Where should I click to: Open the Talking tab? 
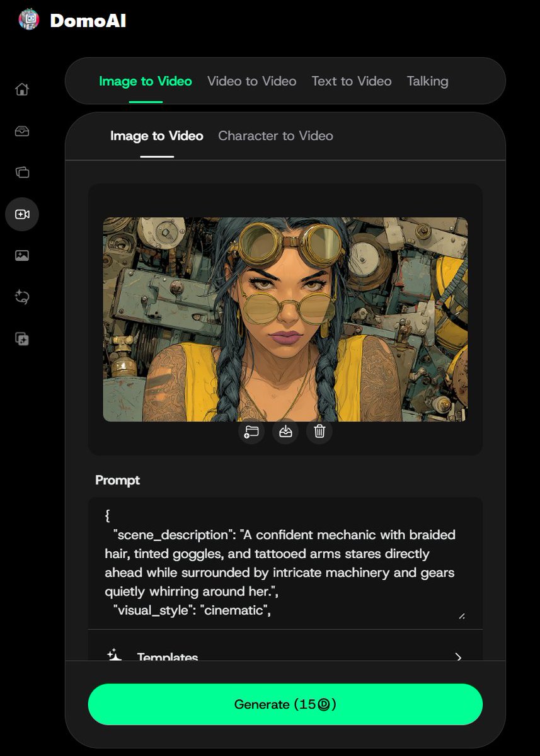(427, 81)
